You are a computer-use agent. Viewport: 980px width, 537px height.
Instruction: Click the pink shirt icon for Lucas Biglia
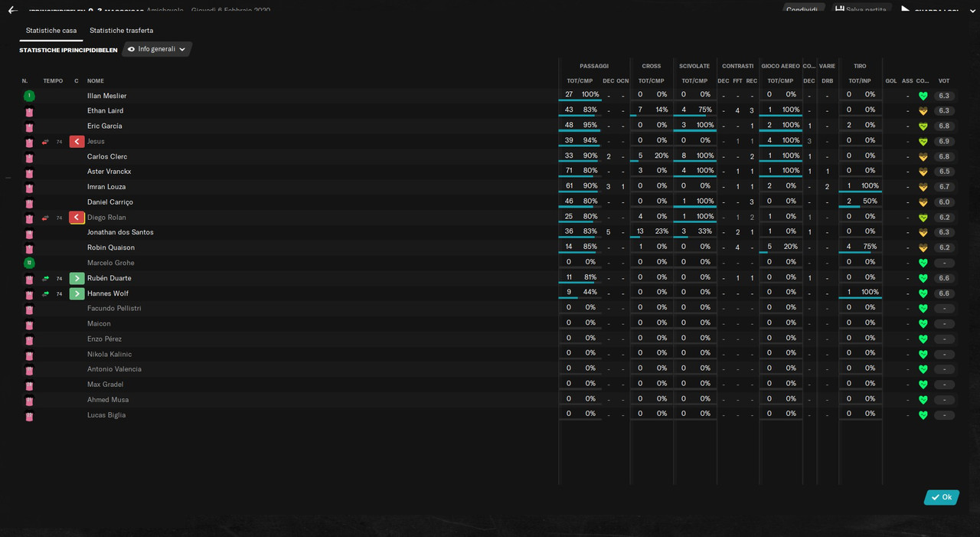[29, 415]
